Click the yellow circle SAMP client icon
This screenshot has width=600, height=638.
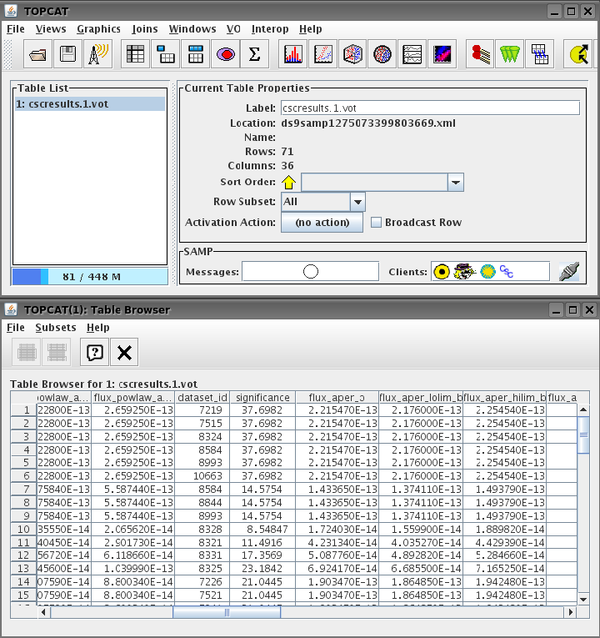442,271
